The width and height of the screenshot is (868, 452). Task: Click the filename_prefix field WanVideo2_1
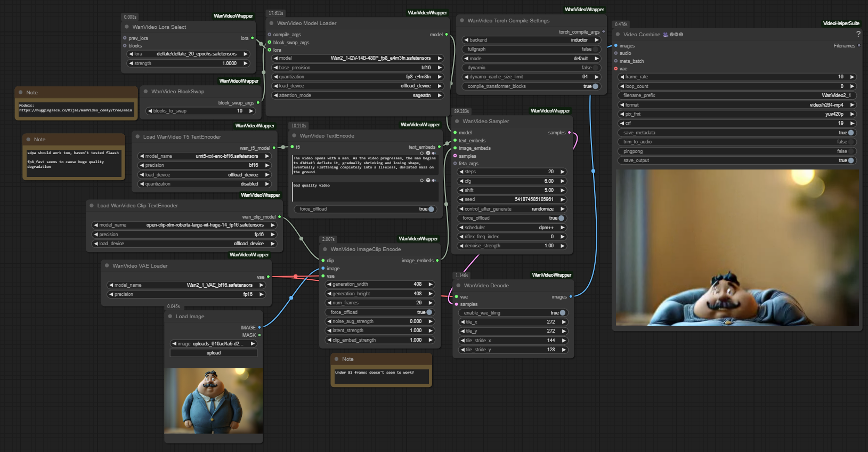click(x=737, y=95)
